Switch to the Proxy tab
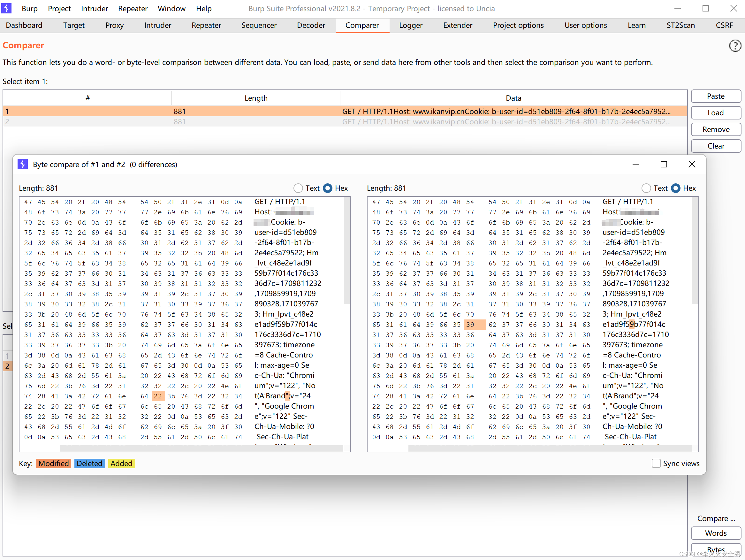This screenshot has width=745, height=560. pos(115,25)
